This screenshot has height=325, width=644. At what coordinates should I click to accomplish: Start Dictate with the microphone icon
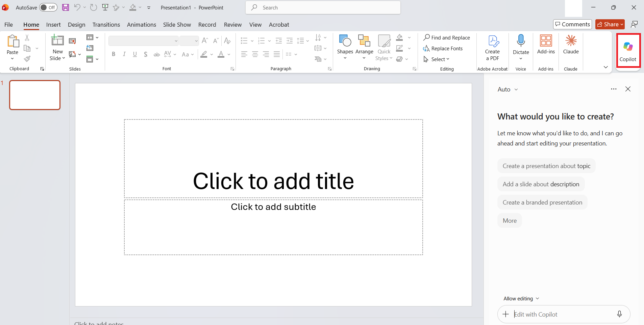pos(521,41)
